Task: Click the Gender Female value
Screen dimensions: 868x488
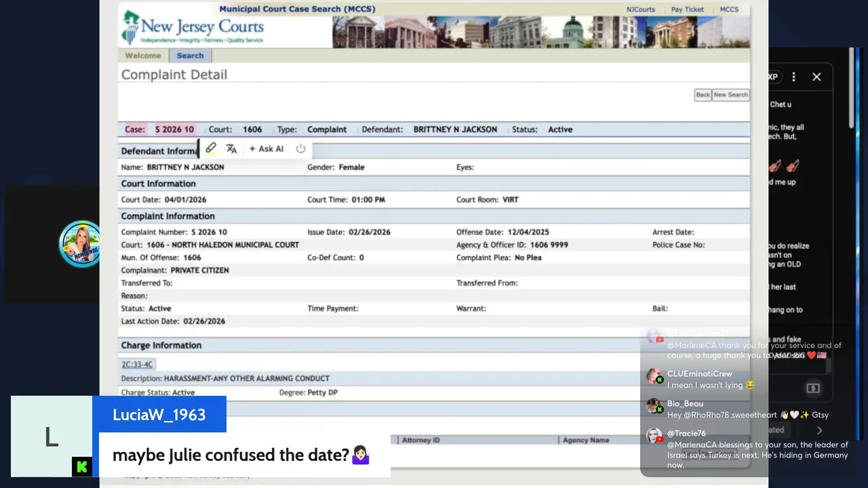Action: (351, 167)
